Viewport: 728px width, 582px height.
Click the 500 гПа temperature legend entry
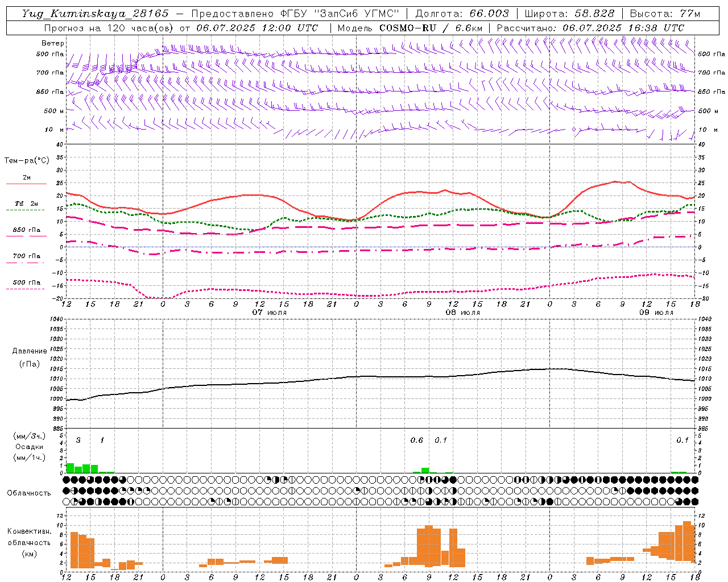tap(27, 282)
